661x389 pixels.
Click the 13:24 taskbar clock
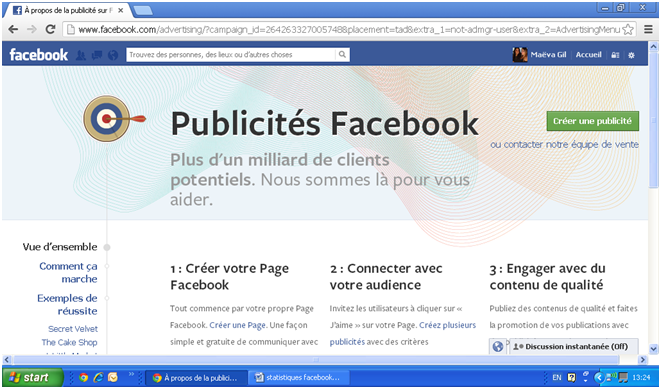641,377
